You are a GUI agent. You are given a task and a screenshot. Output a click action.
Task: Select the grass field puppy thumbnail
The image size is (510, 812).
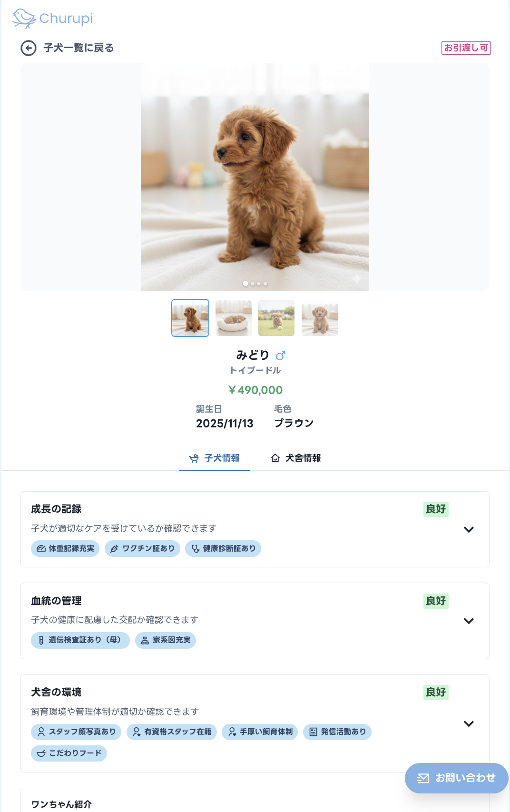point(276,318)
